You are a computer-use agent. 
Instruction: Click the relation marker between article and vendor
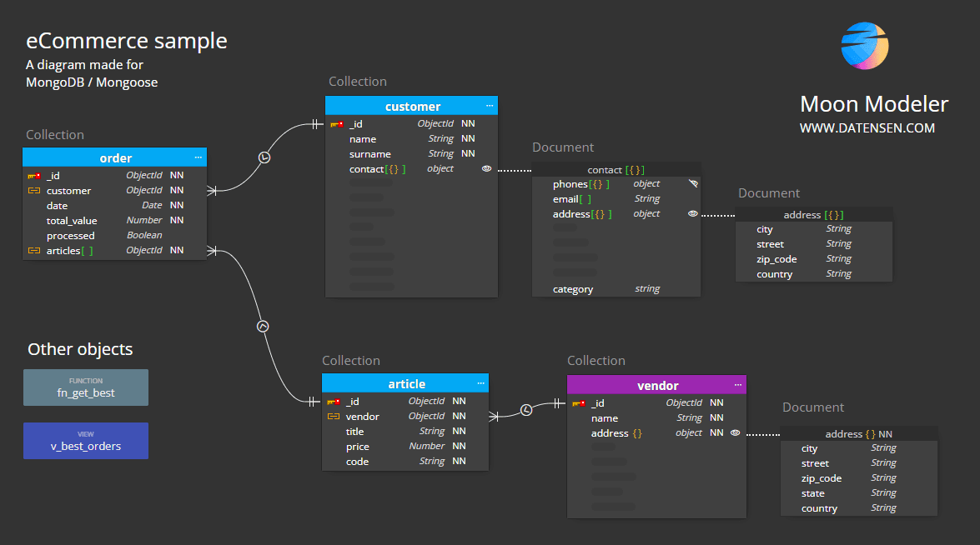coord(526,410)
